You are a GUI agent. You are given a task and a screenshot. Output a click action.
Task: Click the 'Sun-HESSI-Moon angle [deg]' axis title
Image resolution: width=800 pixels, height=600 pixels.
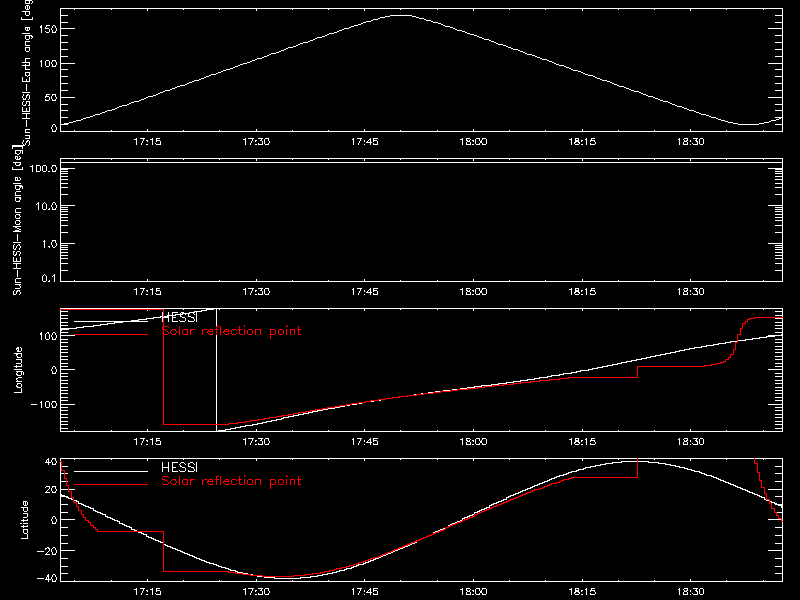coord(17,220)
